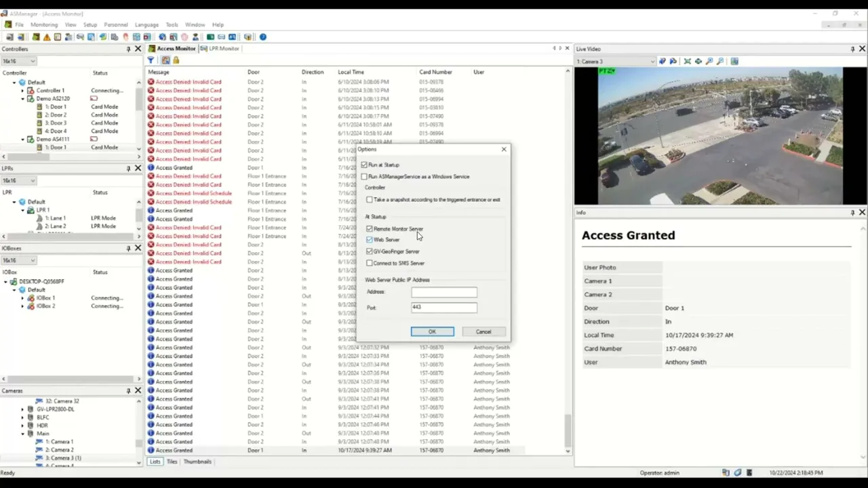Toggle the GV-GeoFinger Server checkbox

click(370, 251)
